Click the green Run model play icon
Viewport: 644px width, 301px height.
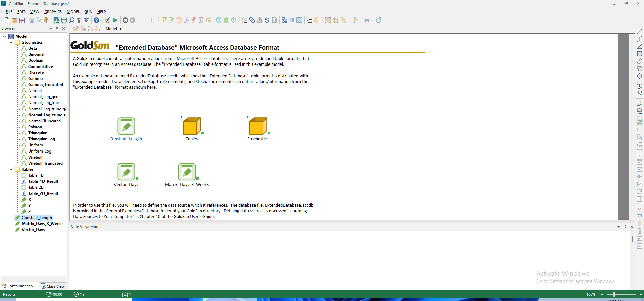pyautogui.click(x=115, y=20)
